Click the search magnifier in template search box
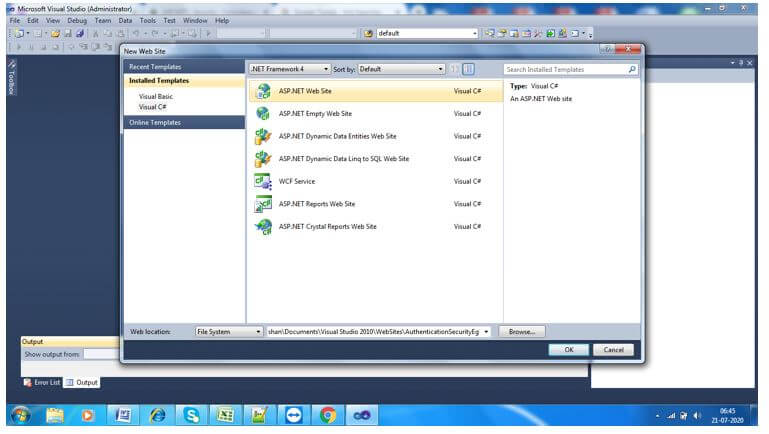The image size is (769, 434). [x=632, y=70]
